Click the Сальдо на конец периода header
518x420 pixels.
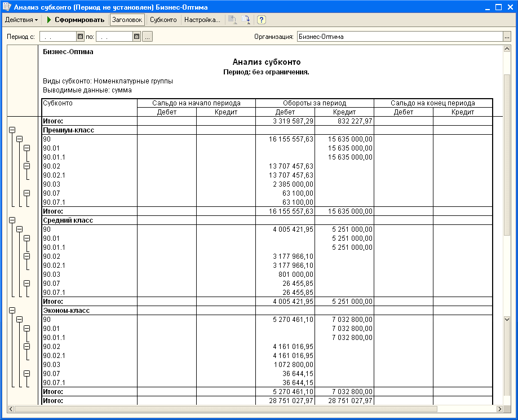point(433,103)
